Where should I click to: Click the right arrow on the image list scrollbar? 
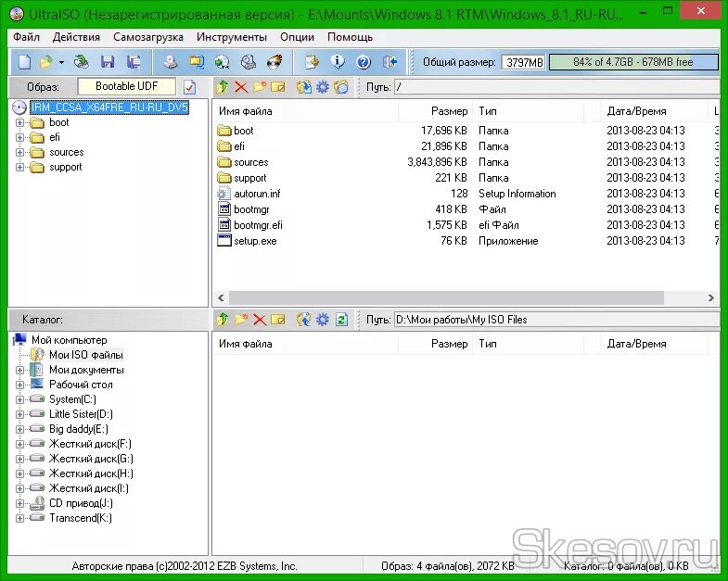pos(710,298)
